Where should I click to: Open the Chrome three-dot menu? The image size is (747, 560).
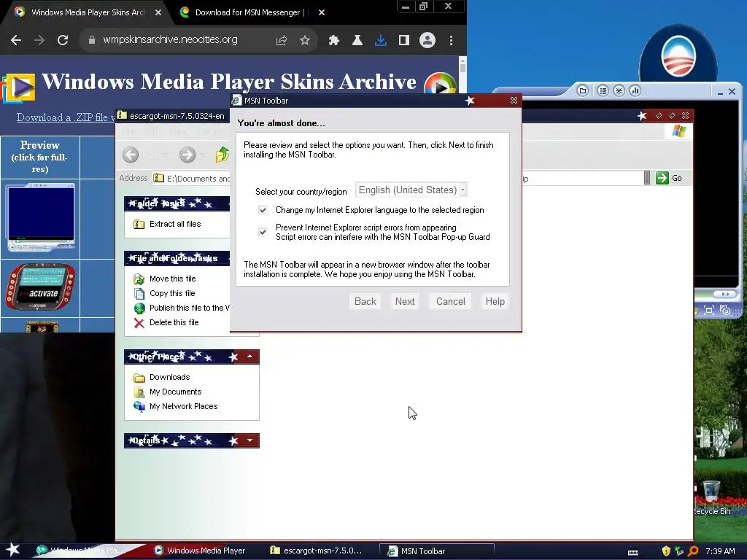click(451, 41)
